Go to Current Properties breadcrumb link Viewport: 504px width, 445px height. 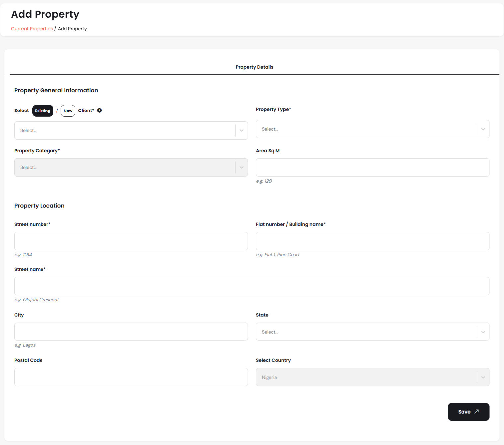[32, 29]
